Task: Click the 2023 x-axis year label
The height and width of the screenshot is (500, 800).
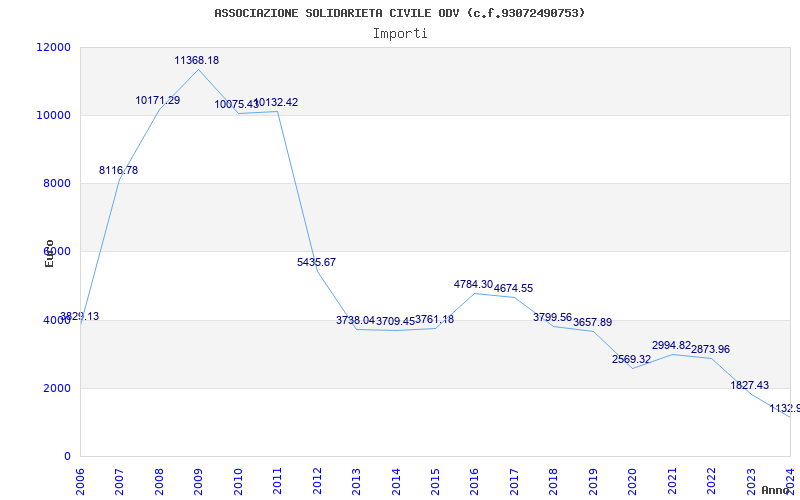Action: (x=751, y=480)
